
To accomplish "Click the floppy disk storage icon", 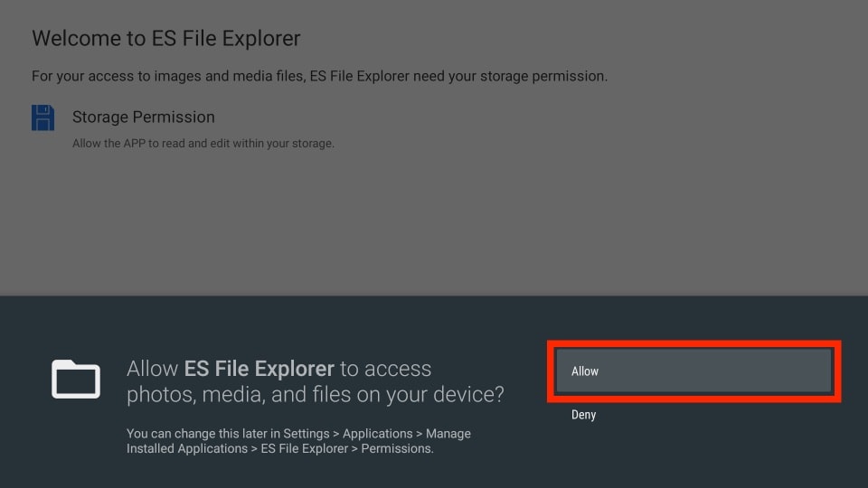I will pyautogui.click(x=42, y=118).
